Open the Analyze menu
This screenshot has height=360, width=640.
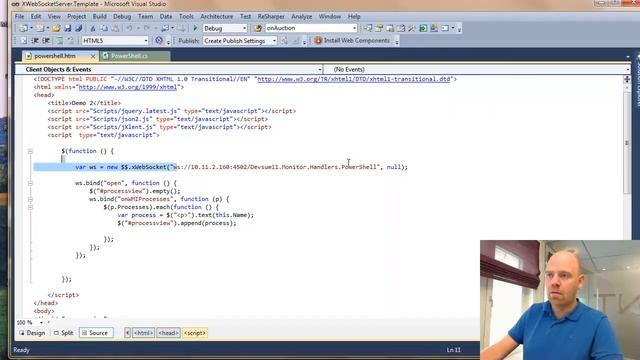[x=302, y=16]
